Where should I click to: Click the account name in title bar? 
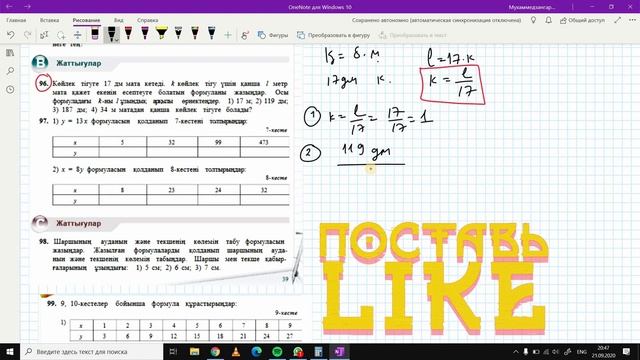pyautogui.click(x=531, y=7)
